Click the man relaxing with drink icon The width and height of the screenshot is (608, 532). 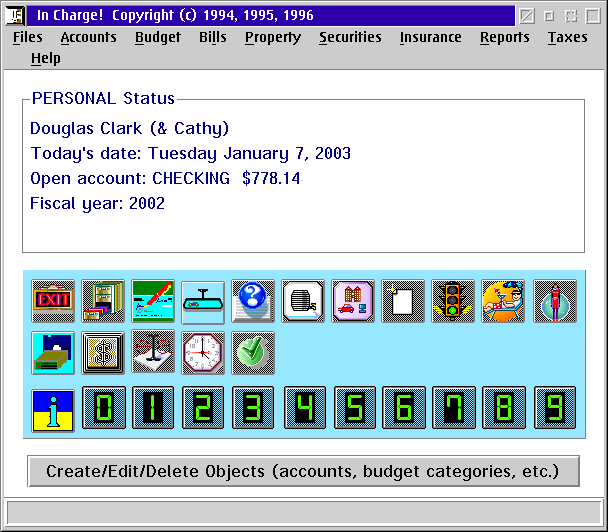click(503, 301)
